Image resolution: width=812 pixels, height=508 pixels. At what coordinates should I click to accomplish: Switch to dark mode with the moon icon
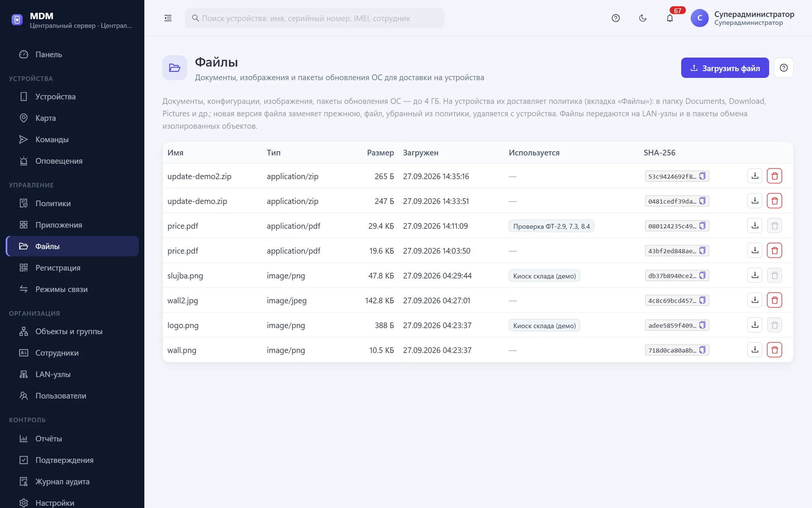(642, 18)
